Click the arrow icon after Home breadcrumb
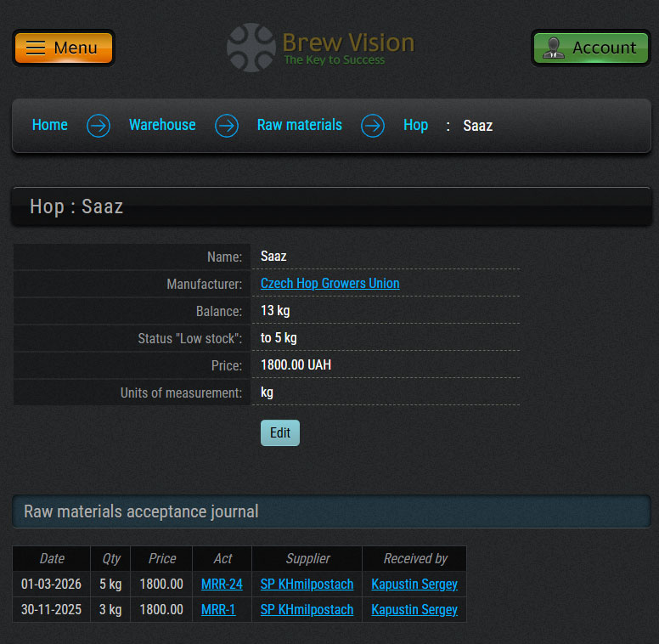This screenshot has width=659, height=644. coord(99,126)
